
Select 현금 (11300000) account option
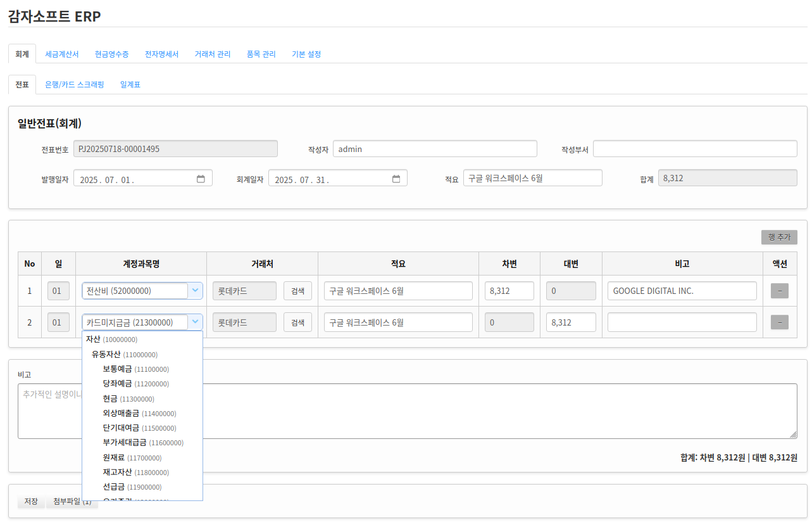(128, 399)
